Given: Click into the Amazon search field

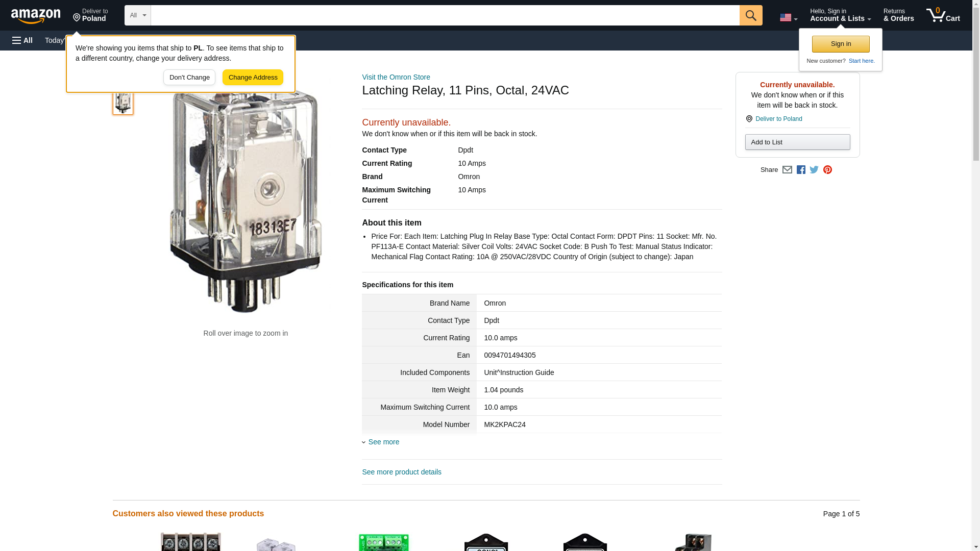Looking at the screenshot, I should click(445, 15).
